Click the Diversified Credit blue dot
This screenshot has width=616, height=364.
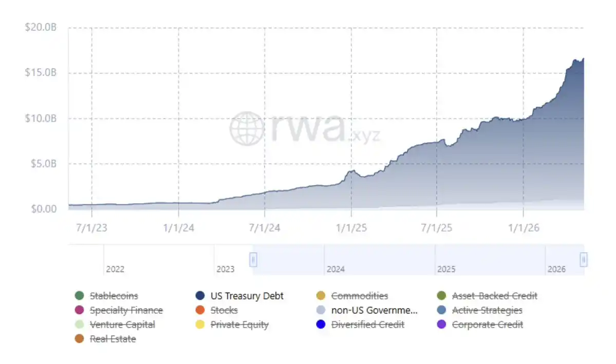(321, 324)
